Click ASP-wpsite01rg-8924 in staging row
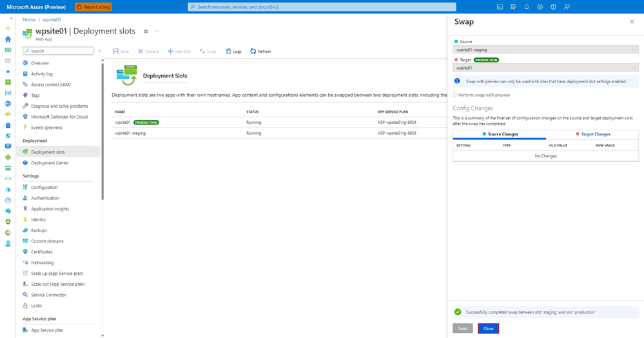 coord(397,134)
